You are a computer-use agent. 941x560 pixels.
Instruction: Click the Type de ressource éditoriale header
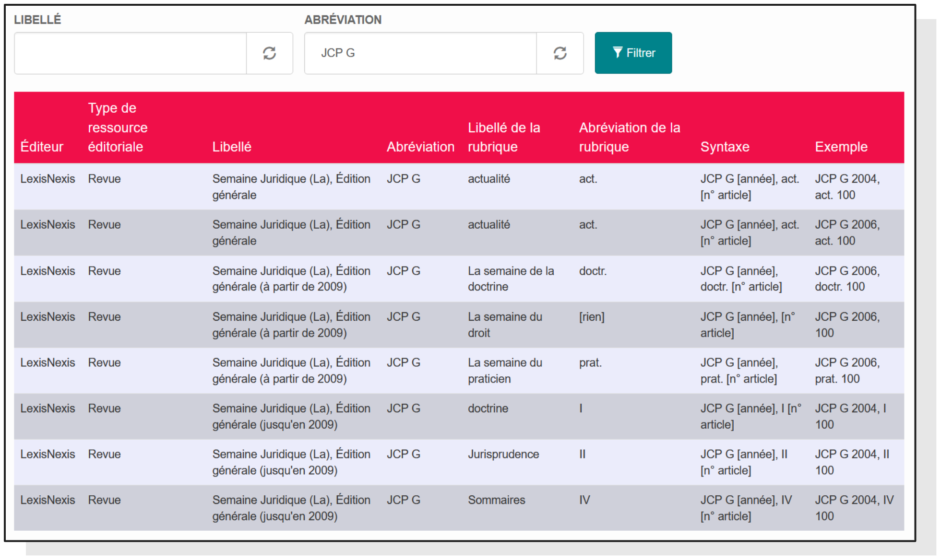click(117, 128)
